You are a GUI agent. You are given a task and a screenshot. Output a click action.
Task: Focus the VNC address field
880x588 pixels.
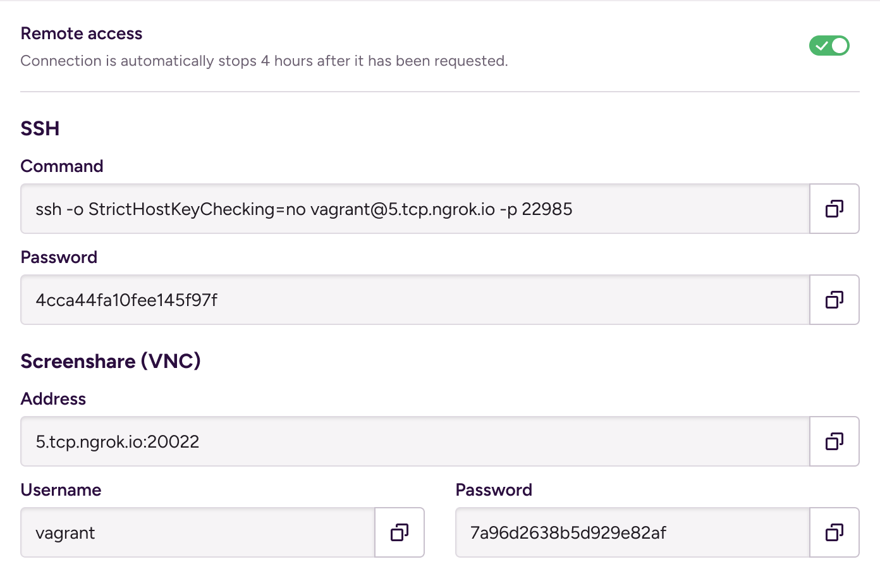415,441
